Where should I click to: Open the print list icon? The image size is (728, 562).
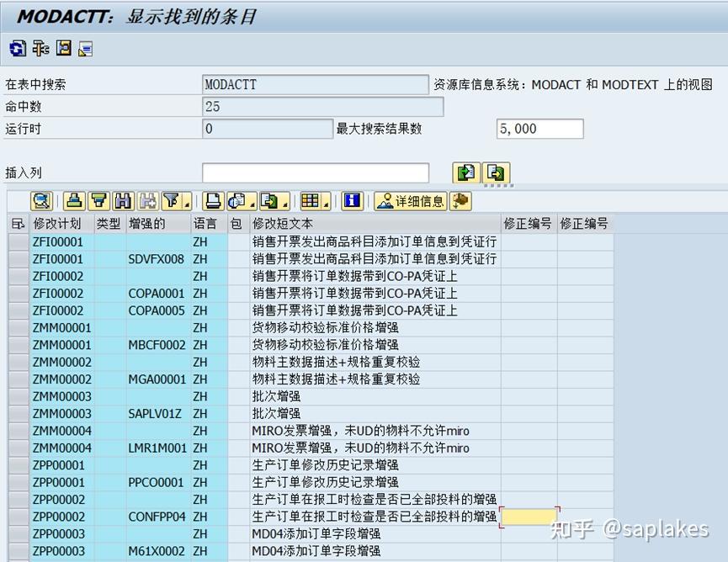coord(215,201)
